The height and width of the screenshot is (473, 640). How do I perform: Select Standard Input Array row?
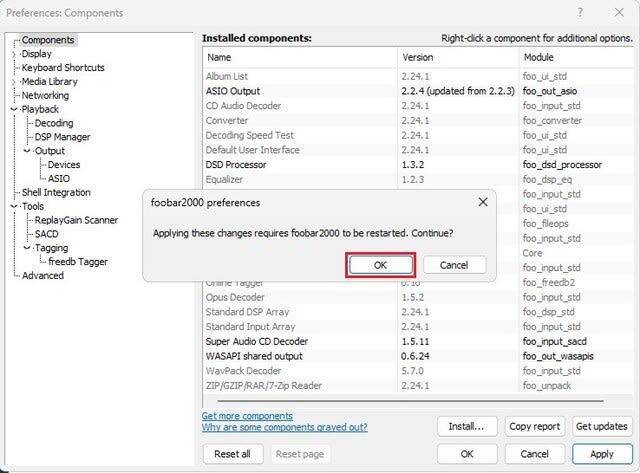coord(418,326)
